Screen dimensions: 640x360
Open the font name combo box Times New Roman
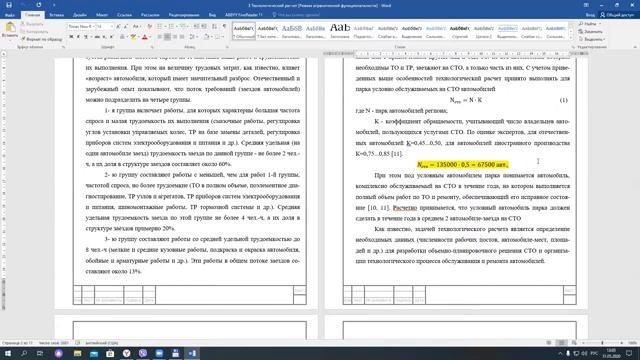point(81,27)
